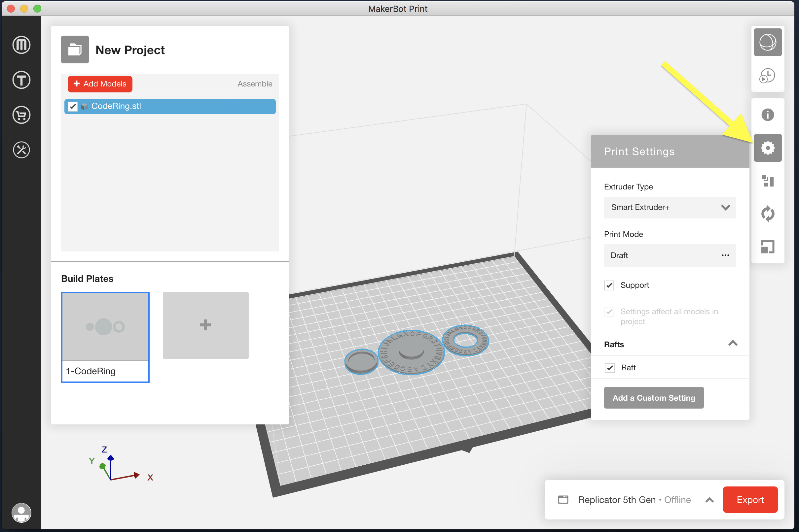This screenshot has width=799, height=532.
Task: Open the model info panel
Action: click(768, 115)
